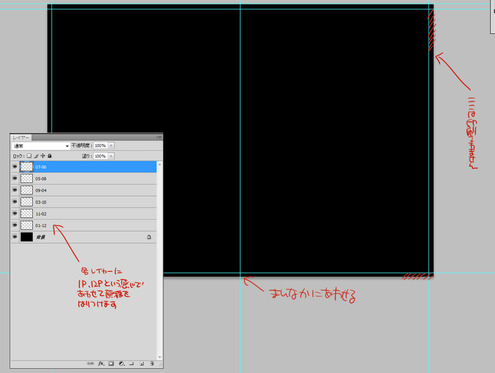
Task: Toggle lock all padlock icon
Action: [50, 156]
